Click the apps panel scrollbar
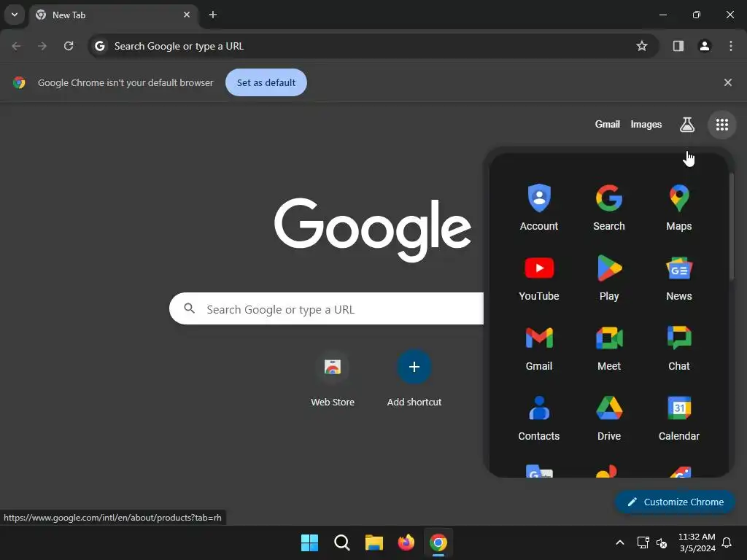The height and width of the screenshot is (560, 747). pos(732,226)
